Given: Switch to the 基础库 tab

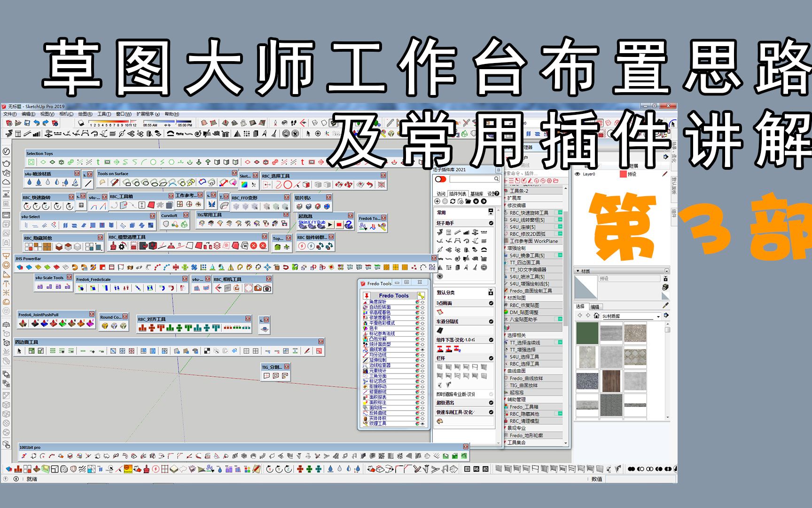Looking at the screenshot, I should 476,194.
